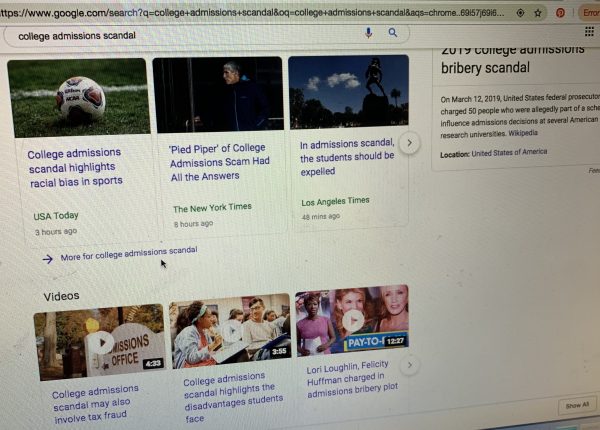Click the '8 hours ago' timestamp
This screenshot has width=600, height=430.
pos(193,224)
